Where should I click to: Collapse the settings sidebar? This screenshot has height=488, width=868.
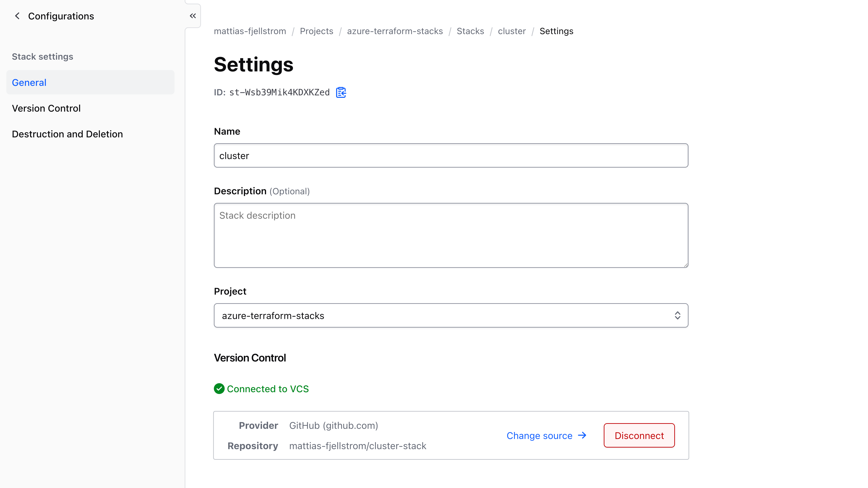pos(193,16)
